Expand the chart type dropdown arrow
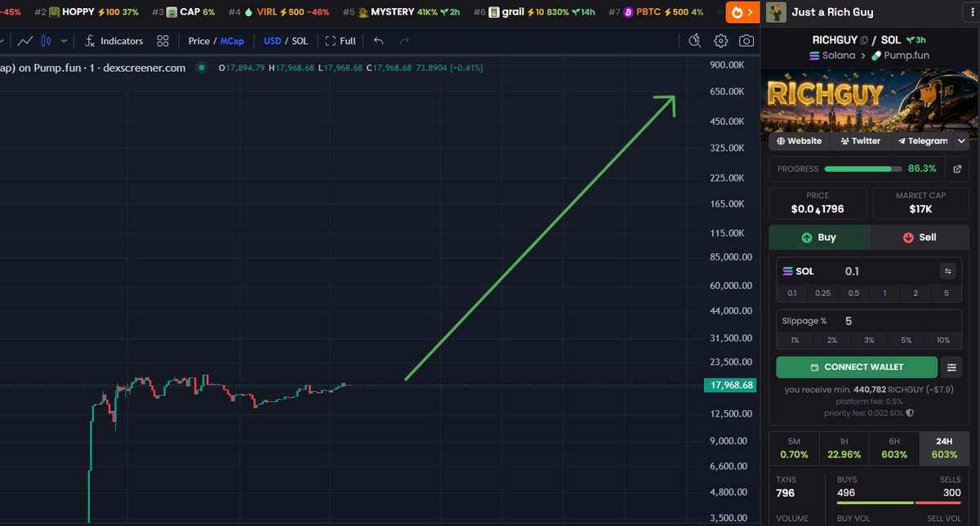This screenshot has width=980, height=526. pos(64,41)
